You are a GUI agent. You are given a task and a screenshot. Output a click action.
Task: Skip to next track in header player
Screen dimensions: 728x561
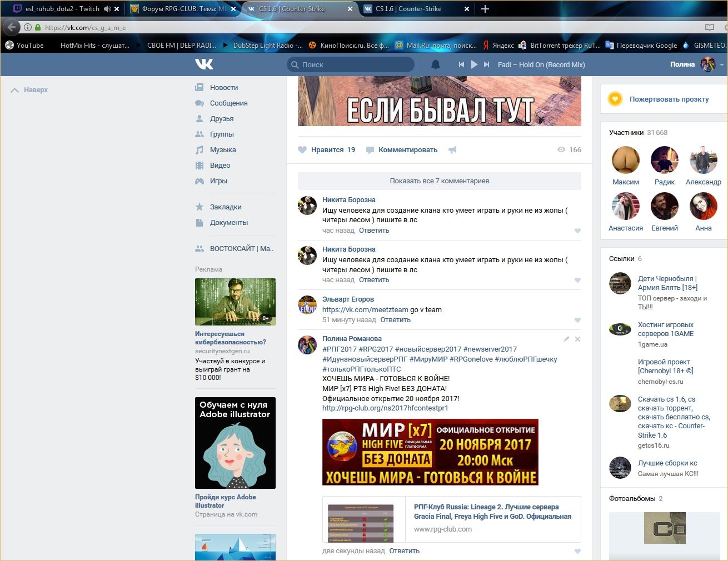pyautogui.click(x=487, y=64)
